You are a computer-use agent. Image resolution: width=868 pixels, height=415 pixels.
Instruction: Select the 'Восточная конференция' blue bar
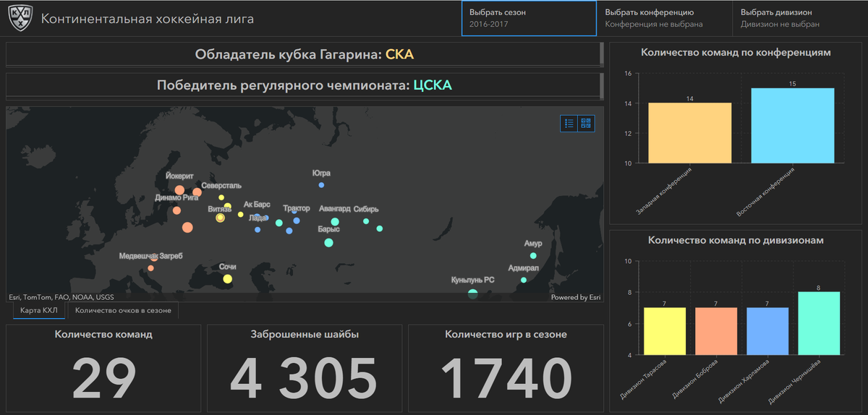[x=793, y=126]
